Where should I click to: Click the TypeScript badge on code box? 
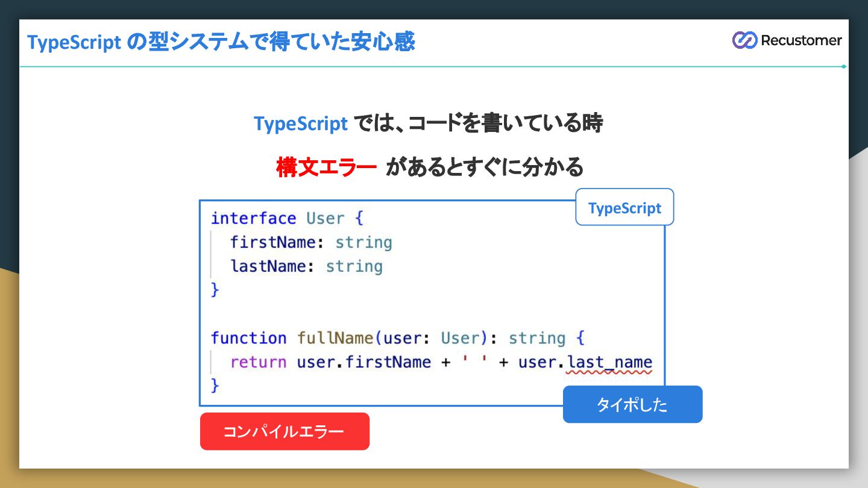click(x=624, y=207)
